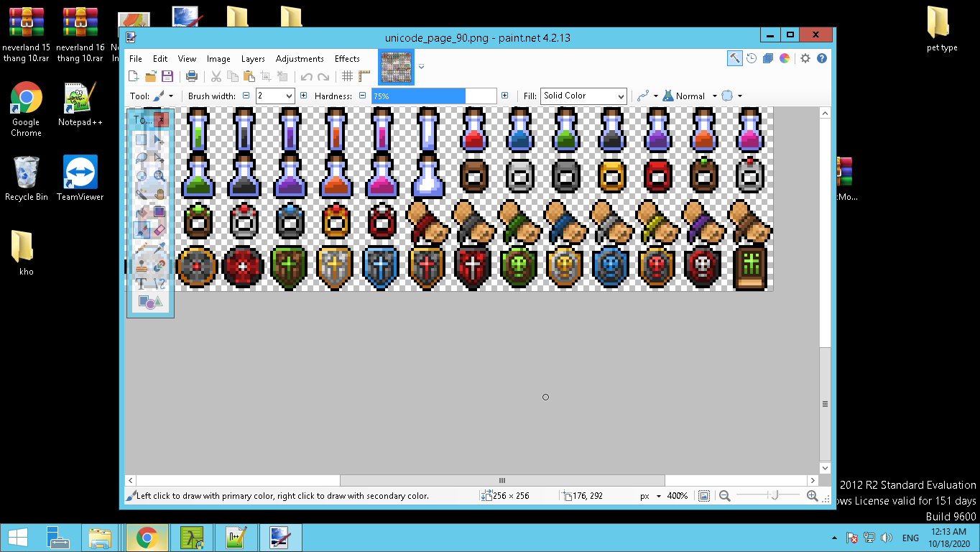Click the Copy icon in toolbar

pos(232,76)
